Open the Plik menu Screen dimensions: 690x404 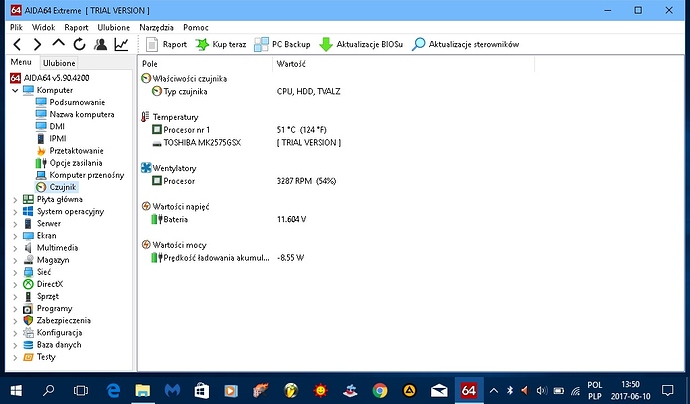(x=16, y=27)
